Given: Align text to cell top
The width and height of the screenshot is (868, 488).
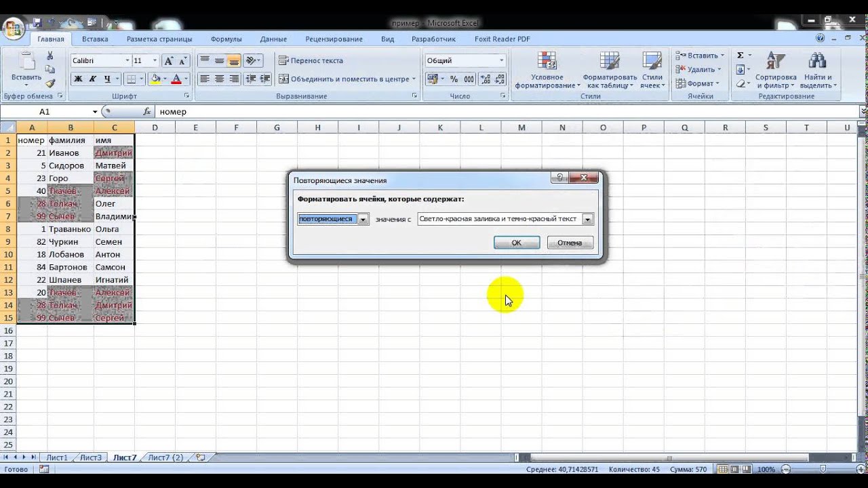Looking at the screenshot, I should 204,61.
